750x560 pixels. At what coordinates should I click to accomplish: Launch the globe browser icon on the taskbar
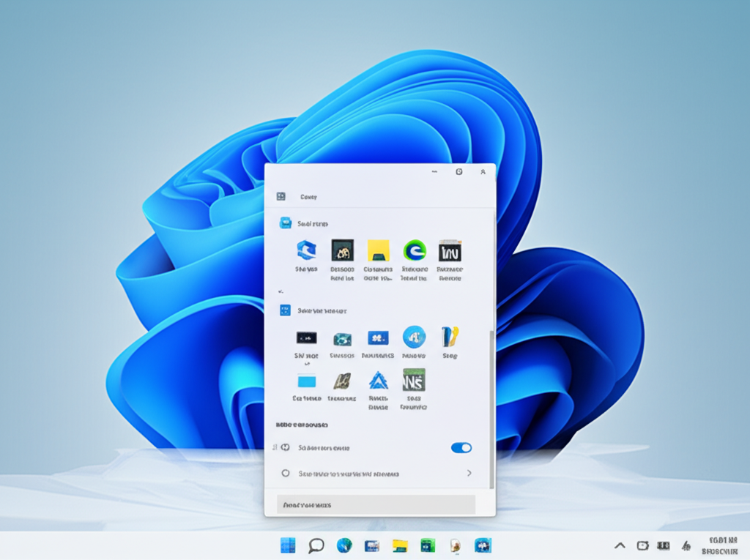coord(344,545)
